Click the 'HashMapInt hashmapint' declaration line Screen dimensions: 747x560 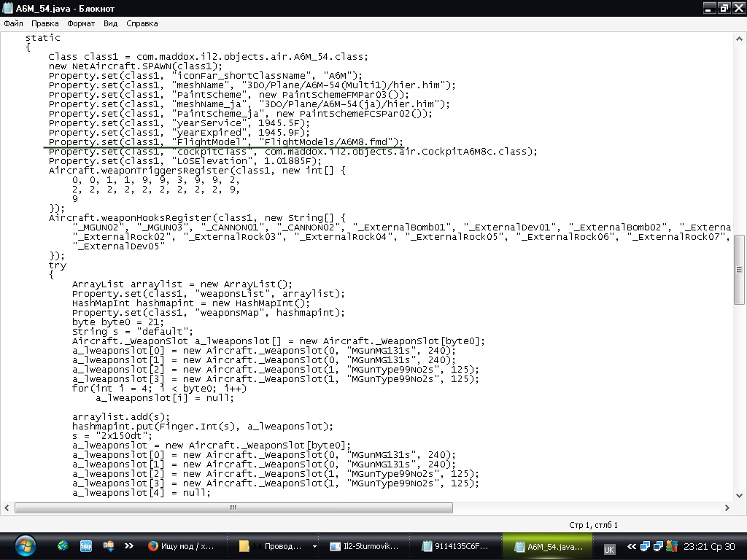click(191, 303)
